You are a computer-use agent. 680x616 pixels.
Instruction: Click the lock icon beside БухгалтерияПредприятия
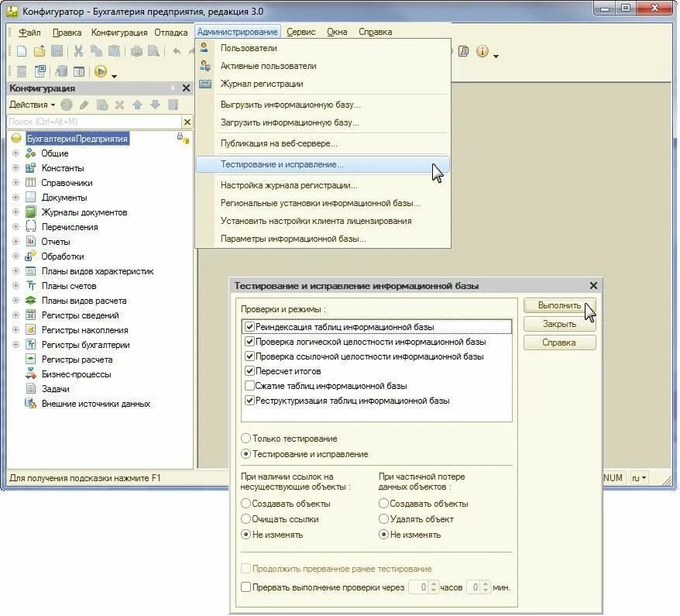tap(180, 136)
